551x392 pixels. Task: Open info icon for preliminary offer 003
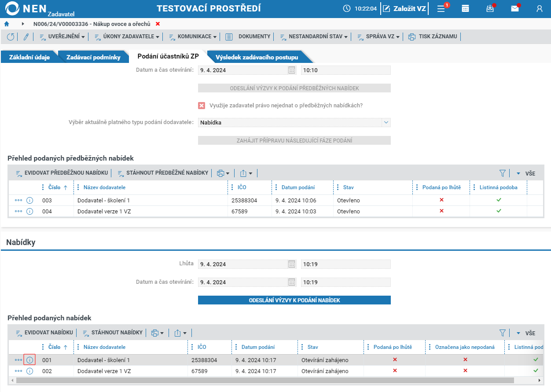pyautogui.click(x=30, y=200)
